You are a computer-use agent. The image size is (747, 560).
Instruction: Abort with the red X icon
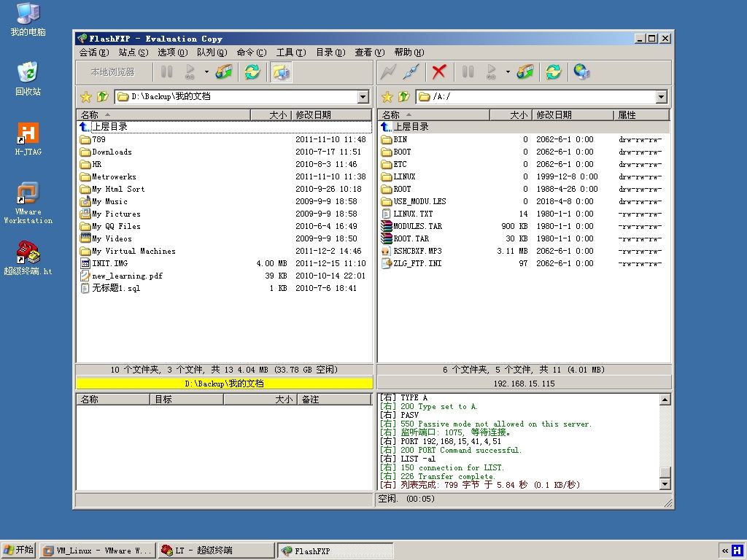point(438,72)
